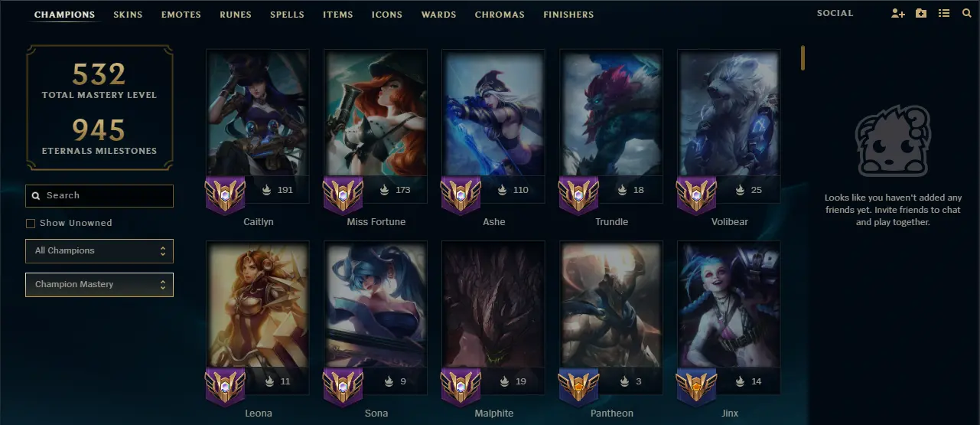Click the new friend folder icon
The image size is (980, 425).
tap(921, 14)
